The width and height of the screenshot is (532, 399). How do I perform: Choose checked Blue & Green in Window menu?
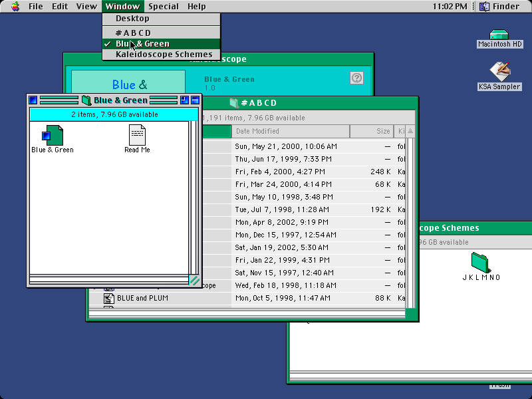(x=161, y=44)
